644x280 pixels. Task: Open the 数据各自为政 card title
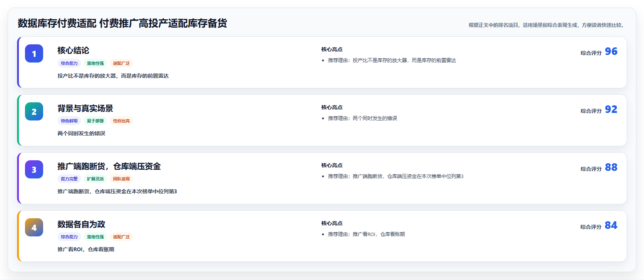[x=81, y=224]
